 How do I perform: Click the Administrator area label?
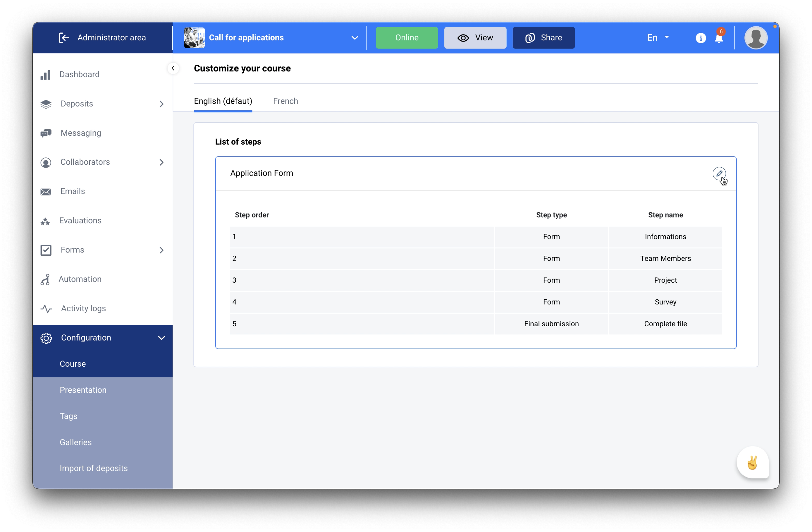point(111,37)
